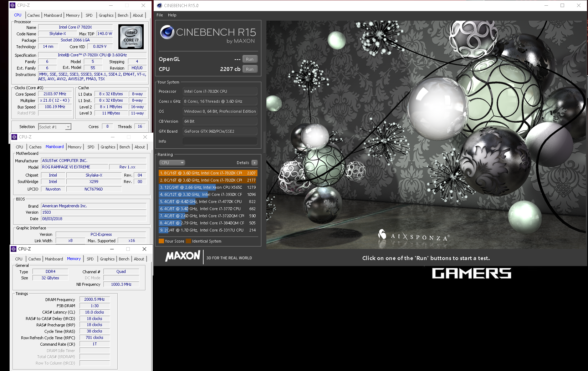The width and height of the screenshot is (588, 371).
Task: Click BIOS date value 08/03/2018
Action: 94,219
